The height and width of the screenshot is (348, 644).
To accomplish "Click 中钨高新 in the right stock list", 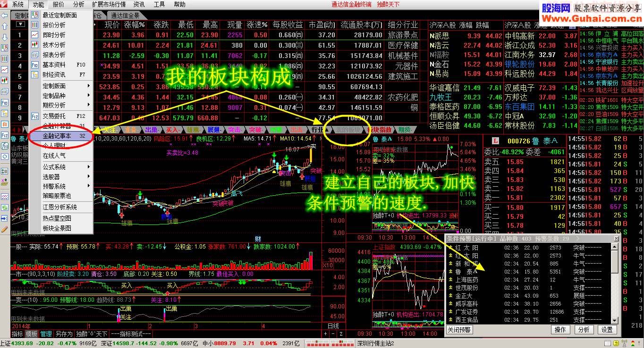I will tap(520, 36).
